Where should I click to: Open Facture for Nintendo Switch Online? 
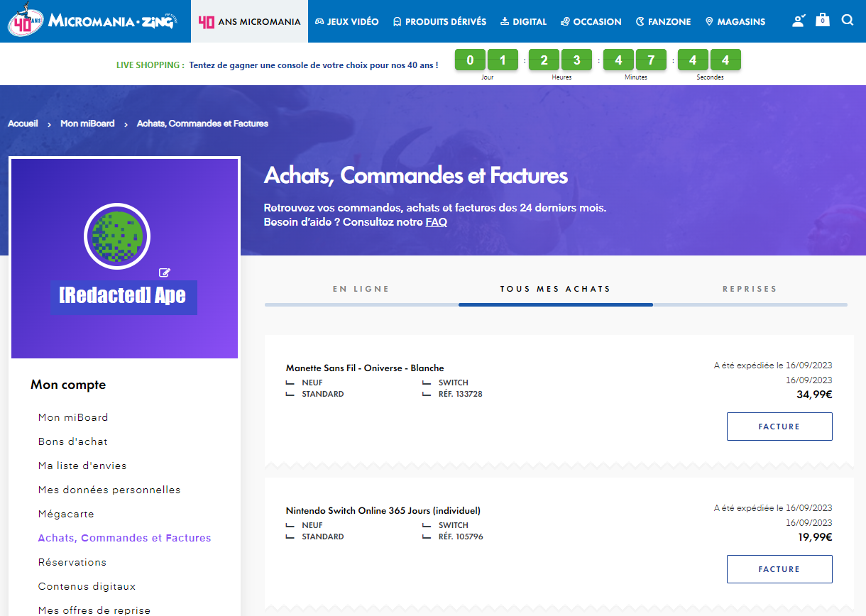(779, 569)
